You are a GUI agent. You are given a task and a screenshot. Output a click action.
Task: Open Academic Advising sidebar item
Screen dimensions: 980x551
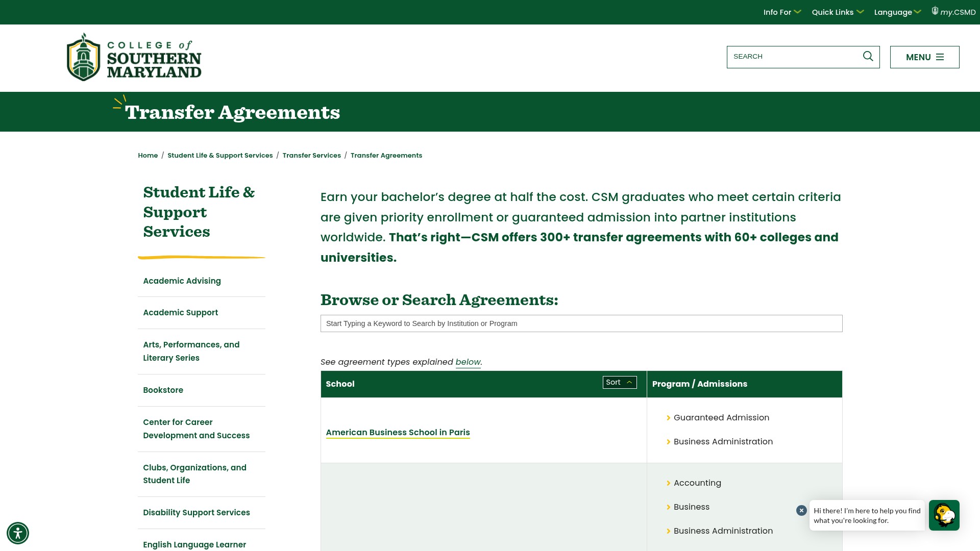tap(182, 281)
